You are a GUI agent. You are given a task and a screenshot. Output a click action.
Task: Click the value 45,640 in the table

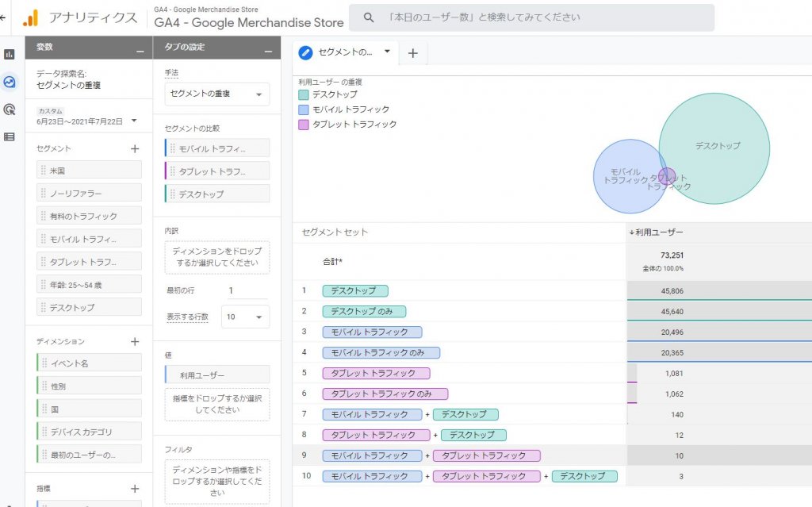tap(672, 312)
